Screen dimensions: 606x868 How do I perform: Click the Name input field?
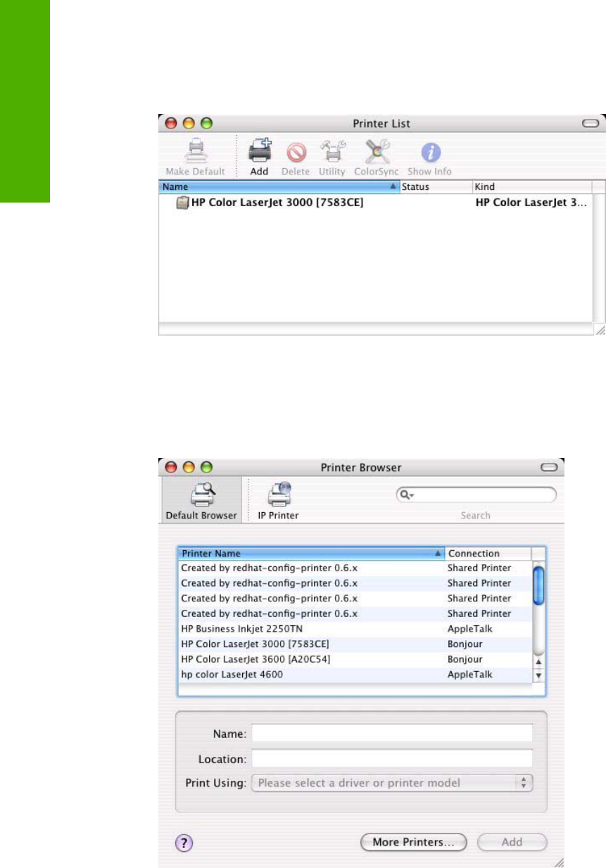click(392, 734)
